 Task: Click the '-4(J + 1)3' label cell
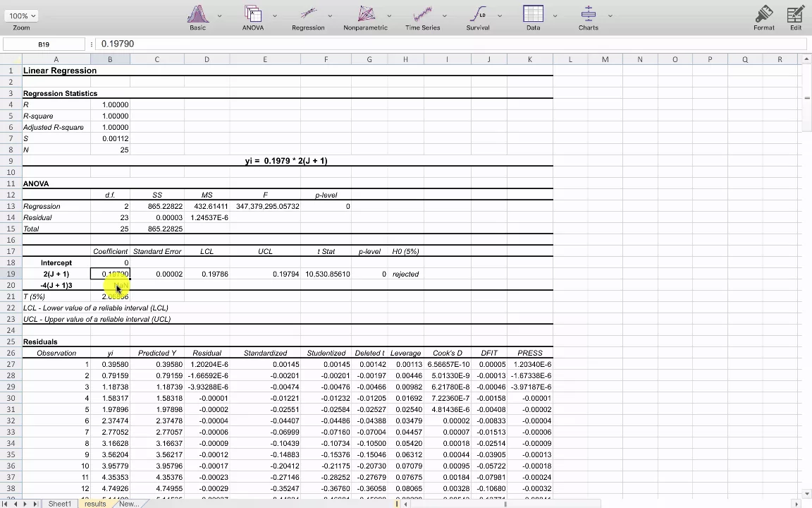56,285
